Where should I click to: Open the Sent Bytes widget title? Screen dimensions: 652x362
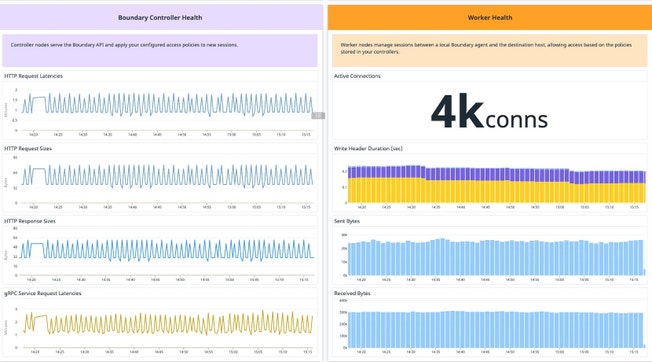347,221
